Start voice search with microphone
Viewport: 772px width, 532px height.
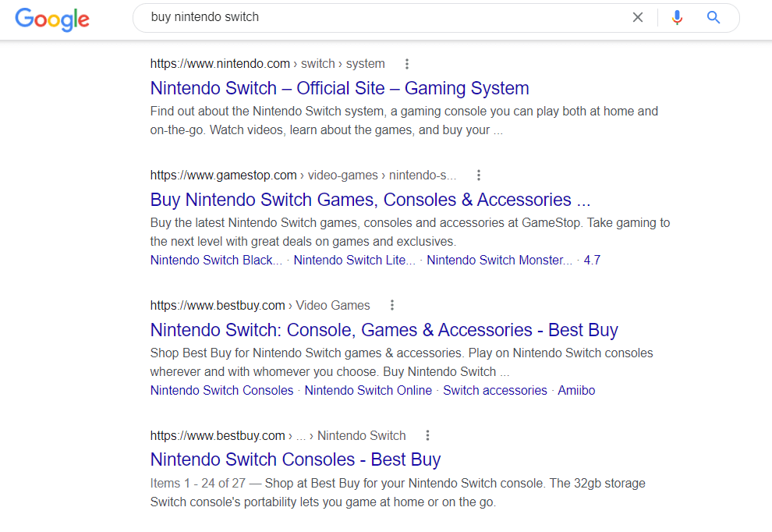(677, 17)
